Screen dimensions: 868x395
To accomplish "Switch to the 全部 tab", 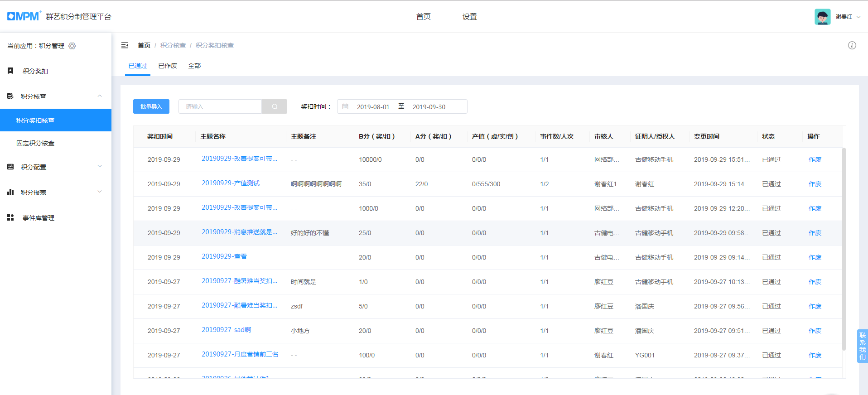I will (x=194, y=66).
